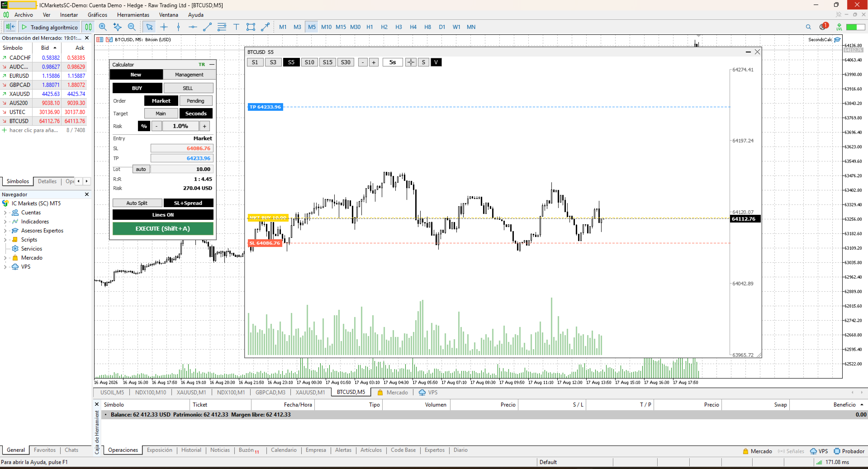Open the objects arrow tool icon
This screenshot has width=868, height=469.
pos(265,27)
